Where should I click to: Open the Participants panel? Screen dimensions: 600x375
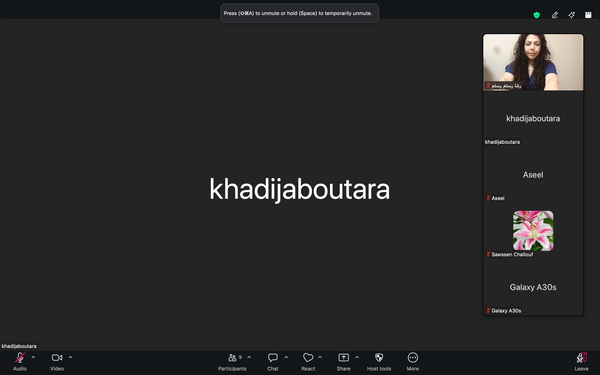[x=232, y=361]
